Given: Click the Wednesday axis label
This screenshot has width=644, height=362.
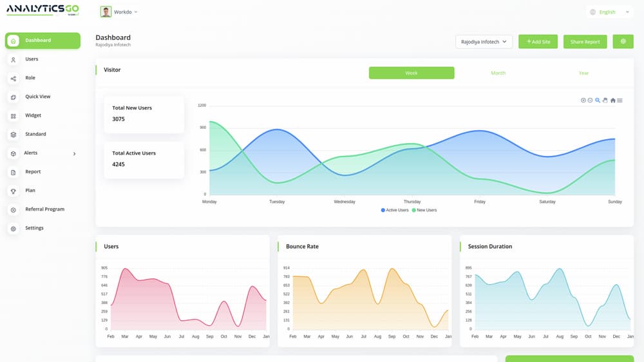Looking at the screenshot, I should pyautogui.click(x=345, y=202).
